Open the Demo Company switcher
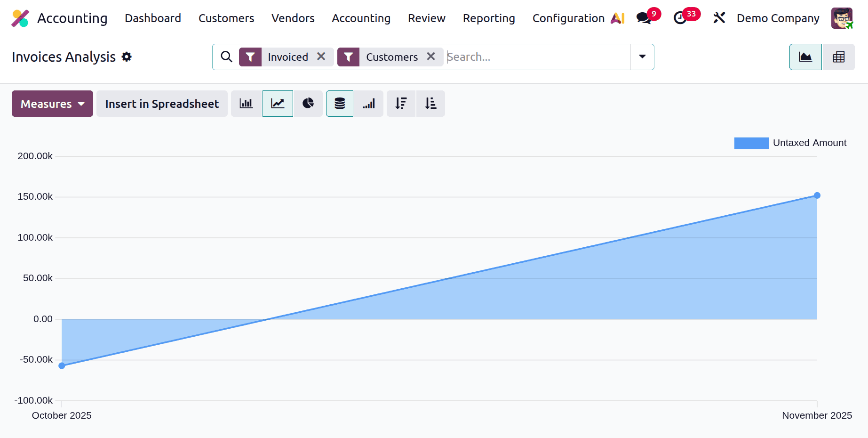 778,18
